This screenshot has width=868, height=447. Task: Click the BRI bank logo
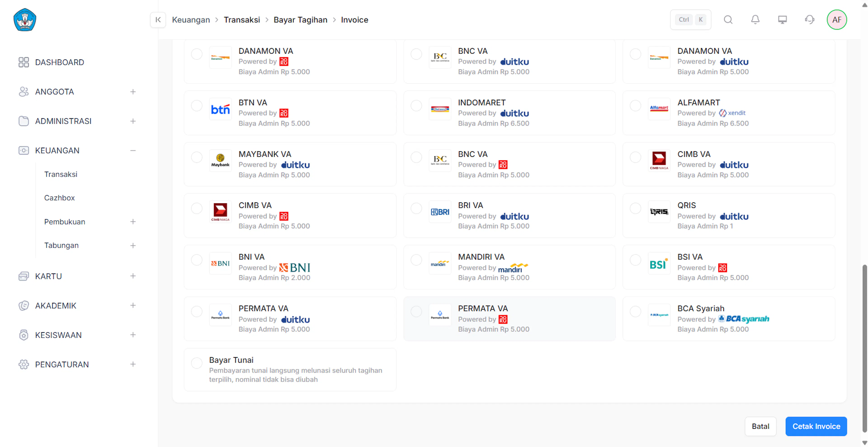coord(440,212)
